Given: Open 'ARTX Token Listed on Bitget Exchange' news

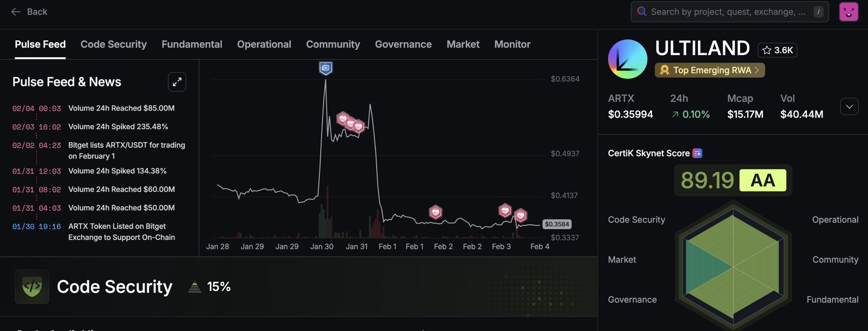Looking at the screenshot, I should coord(122,232).
